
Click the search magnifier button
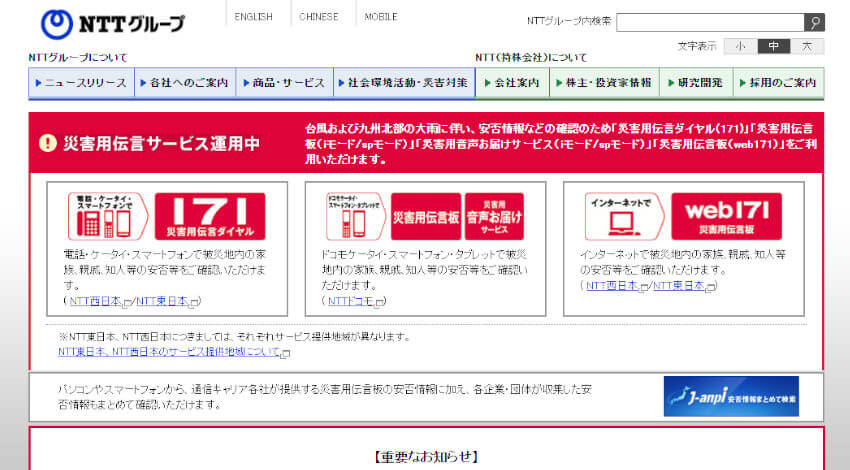click(x=814, y=22)
